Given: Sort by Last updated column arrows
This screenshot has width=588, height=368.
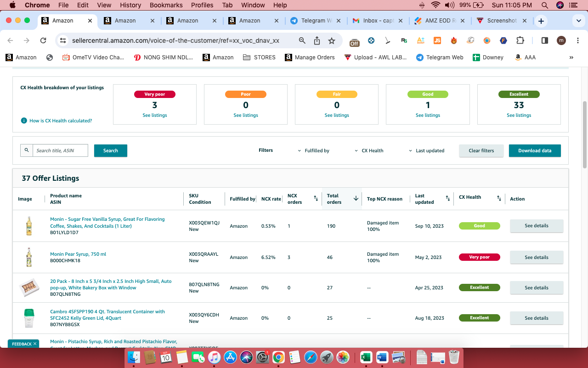Looking at the screenshot, I should 448,199.
